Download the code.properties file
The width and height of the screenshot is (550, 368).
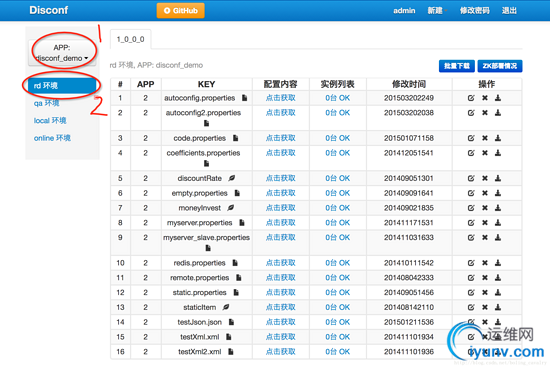(x=498, y=138)
